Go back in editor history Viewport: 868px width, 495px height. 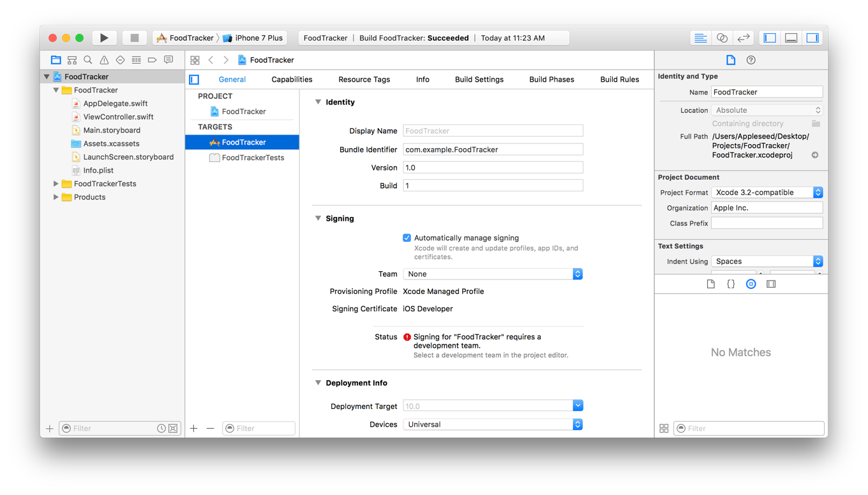(x=211, y=60)
